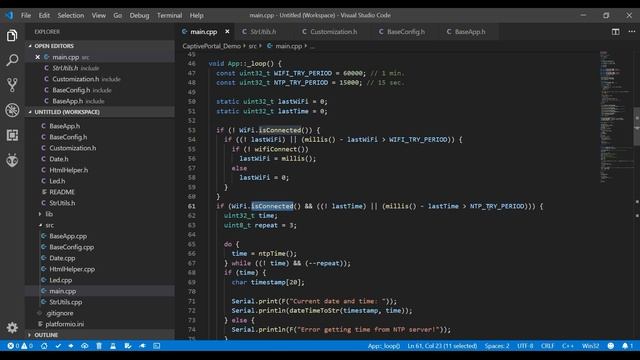Screen dimensions: 640x360
Task: Open the Help menu
Action: click(x=196, y=15)
